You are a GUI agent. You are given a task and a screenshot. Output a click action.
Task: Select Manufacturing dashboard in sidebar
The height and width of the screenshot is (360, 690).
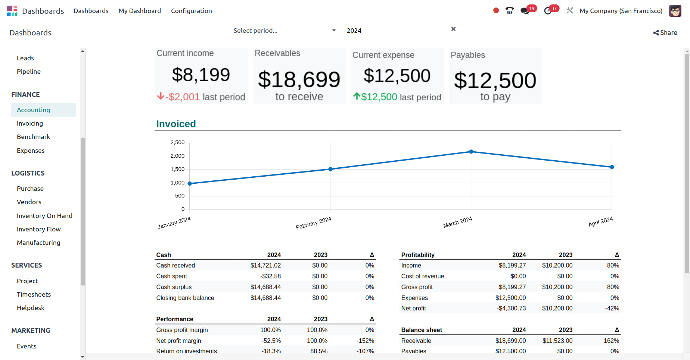click(38, 242)
